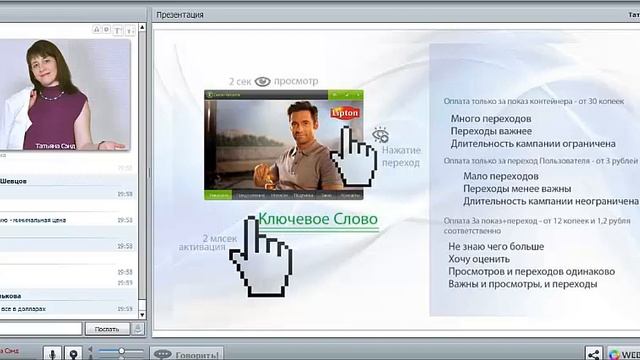Click the chat scrollbar down arrow

142,315
